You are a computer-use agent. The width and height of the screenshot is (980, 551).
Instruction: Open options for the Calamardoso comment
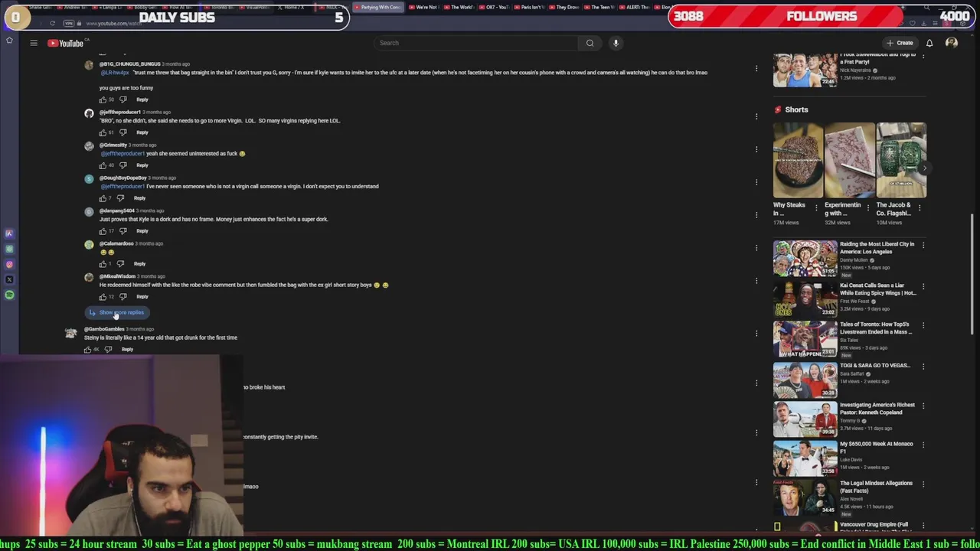pyautogui.click(x=756, y=248)
